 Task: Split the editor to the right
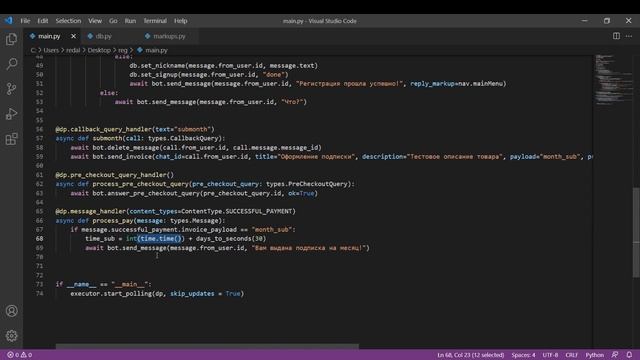pyautogui.click(x=616, y=36)
